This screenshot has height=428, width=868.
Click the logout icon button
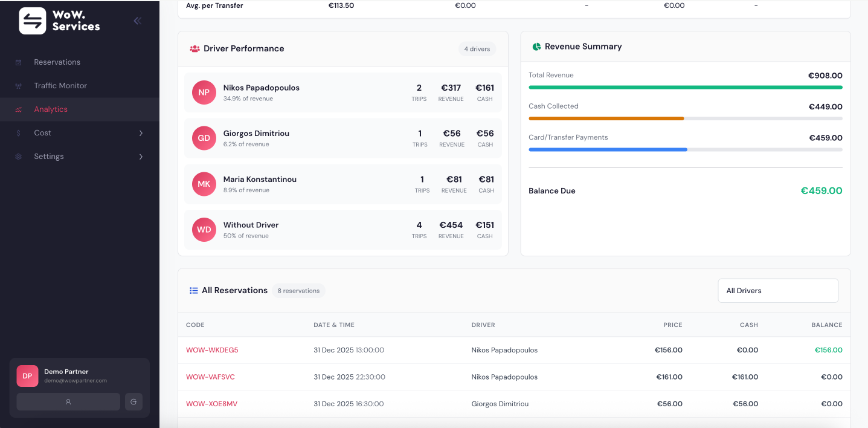point(133,401)
